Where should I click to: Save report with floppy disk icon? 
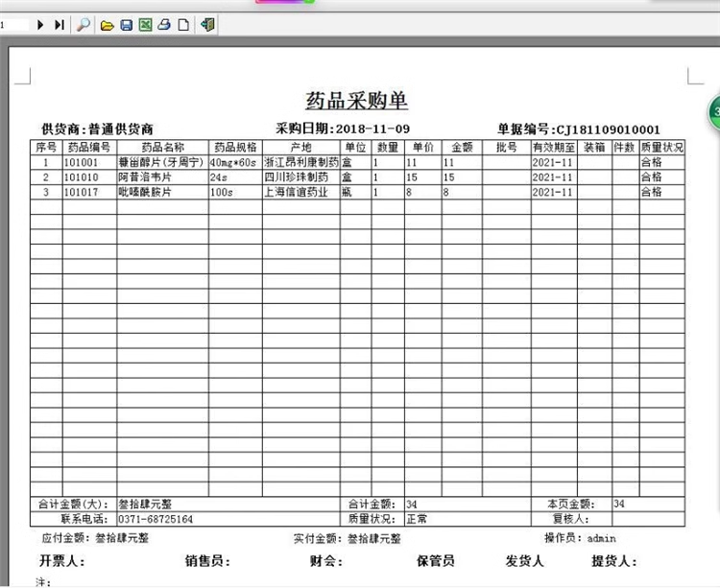point(127,25)
